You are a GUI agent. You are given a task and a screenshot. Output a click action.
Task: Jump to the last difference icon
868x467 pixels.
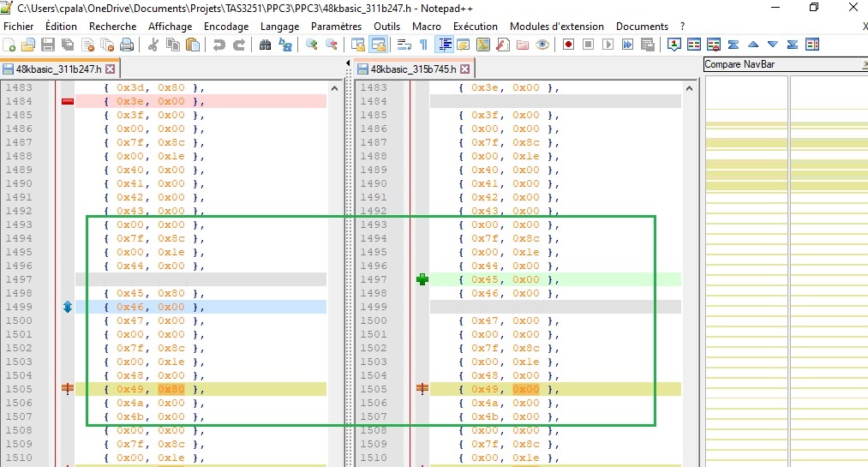[793, 45]
